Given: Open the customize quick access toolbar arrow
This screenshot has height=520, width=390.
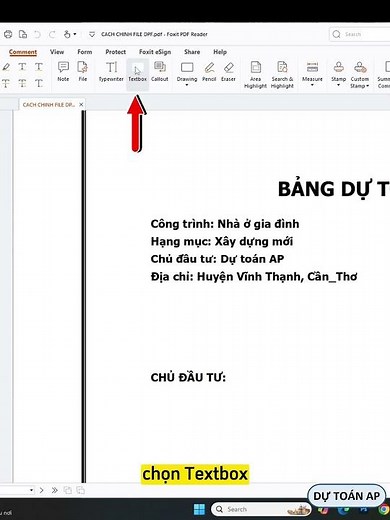Looking at the screenshot, I should (x=92, y=34).
